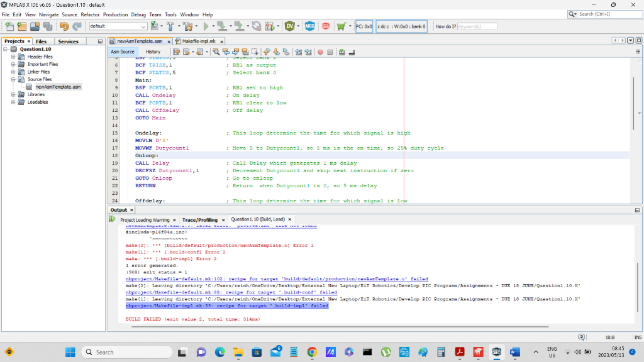Screen dimensions: 644x362
Task: Click the Build Project hammer icon
Action: coord(170,26)
